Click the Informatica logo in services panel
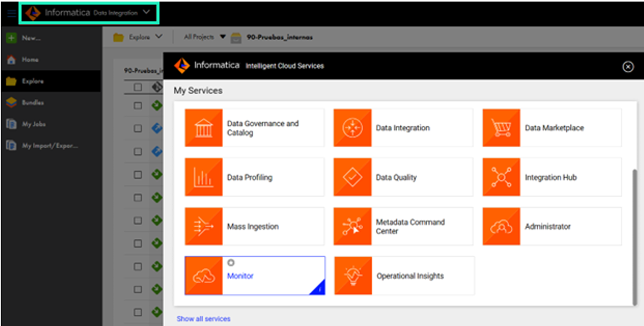Viewport: 644px width, 326px height. tap(181, 66)
